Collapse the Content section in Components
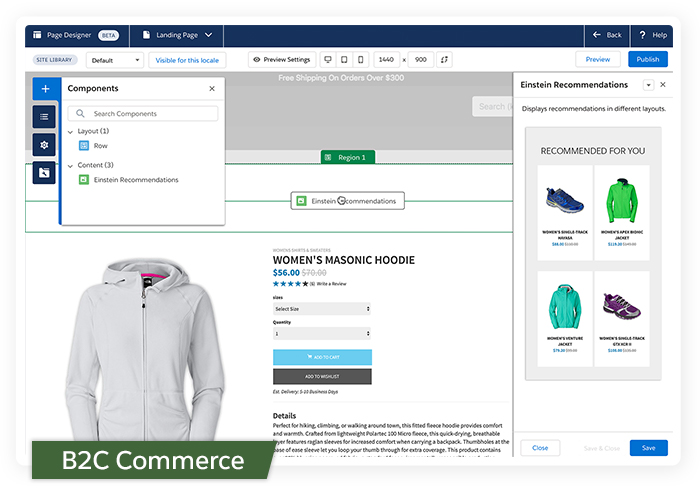700x504 pixels. click(x=71, y=165)
